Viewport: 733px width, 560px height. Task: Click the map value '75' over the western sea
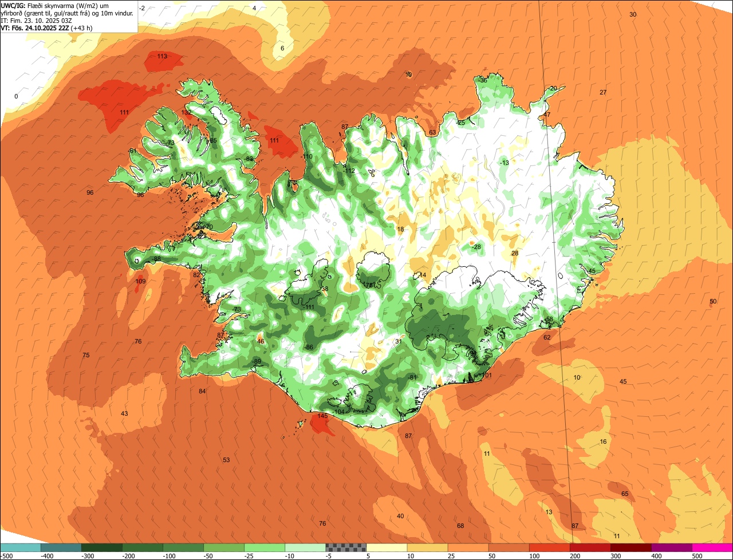click(x=86, y=355)
